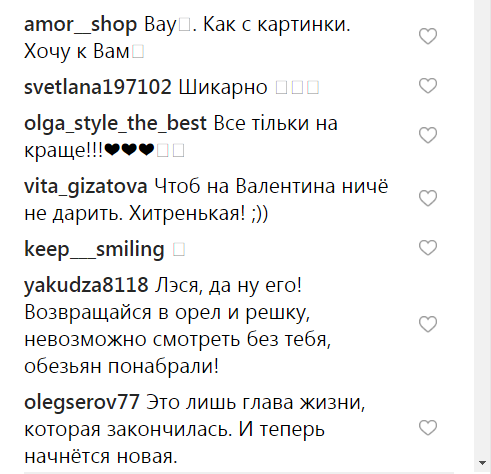Like svetlana197102's comment heart
This screenshot has height=474, width=491.
(428, 86)
